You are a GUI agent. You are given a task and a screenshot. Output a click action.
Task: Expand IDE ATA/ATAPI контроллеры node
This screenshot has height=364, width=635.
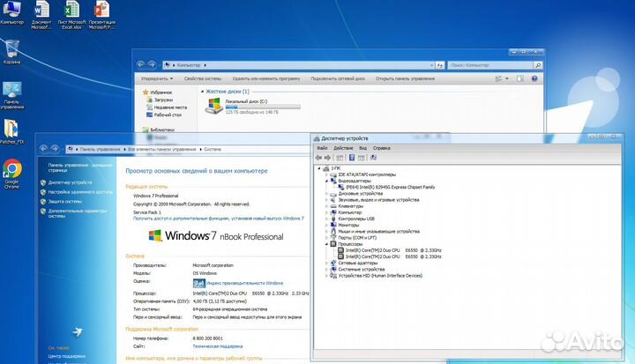tap(326, 175)
